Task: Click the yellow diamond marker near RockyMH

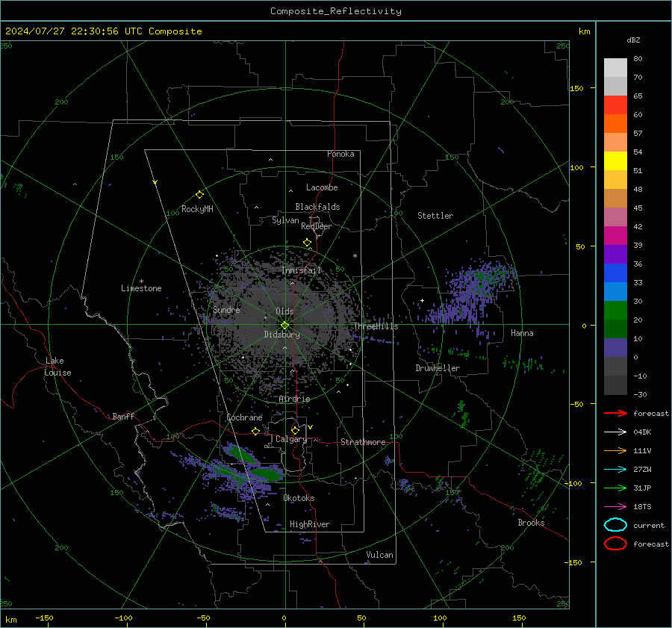Action: tap(199, 195)
